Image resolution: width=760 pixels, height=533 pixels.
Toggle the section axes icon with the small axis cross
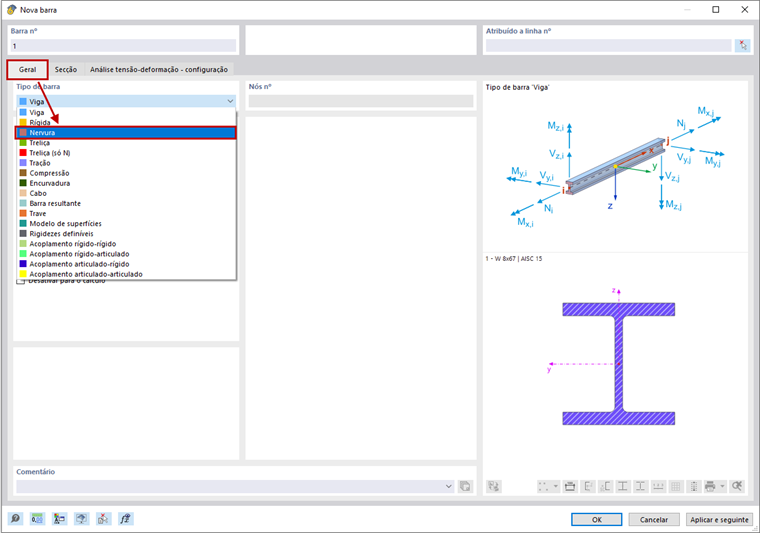605,486
